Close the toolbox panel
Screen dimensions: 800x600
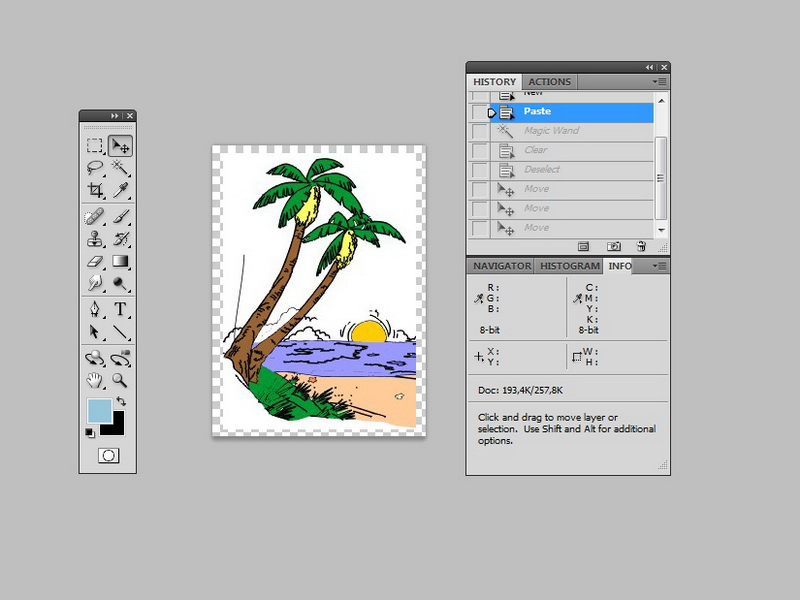pos(130,116)
